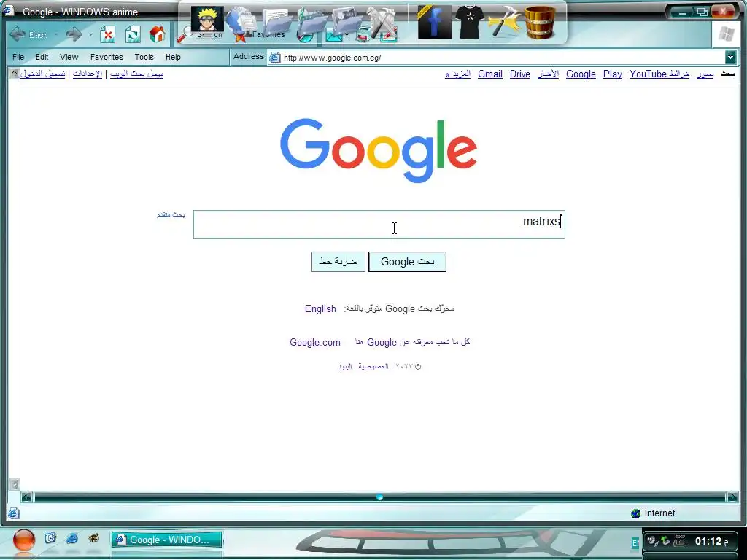Open the tools and pencil dock icon
This screenshot has height=560, width=747.
click(381, 22)
